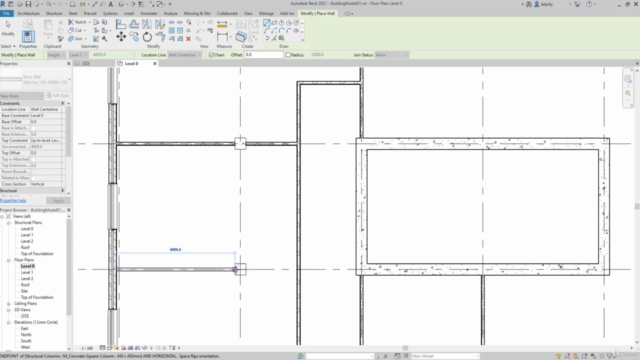Open the Select panel dropdown
The height and width of the screenshot is (360, 640).
8,47
